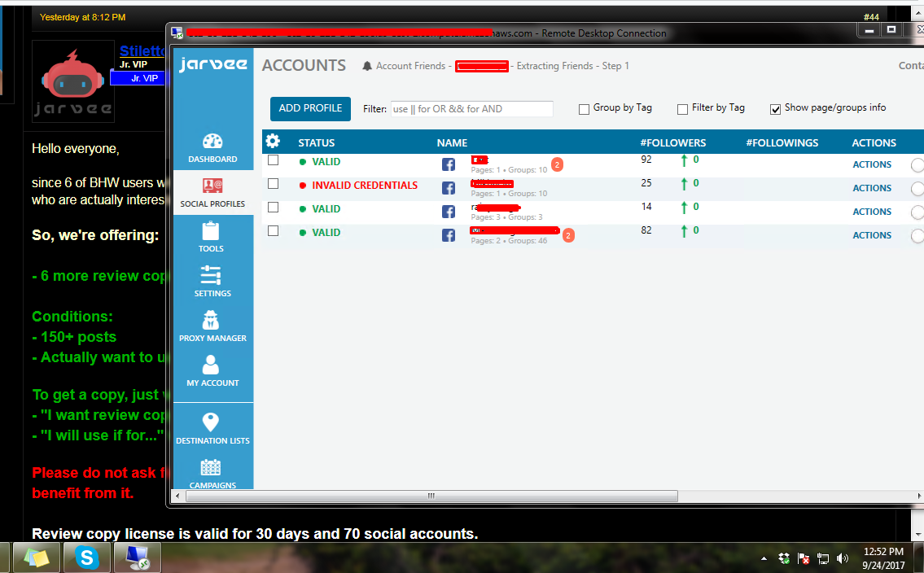Click Facebook icon in 14 followers row

(x=449, y=212)
